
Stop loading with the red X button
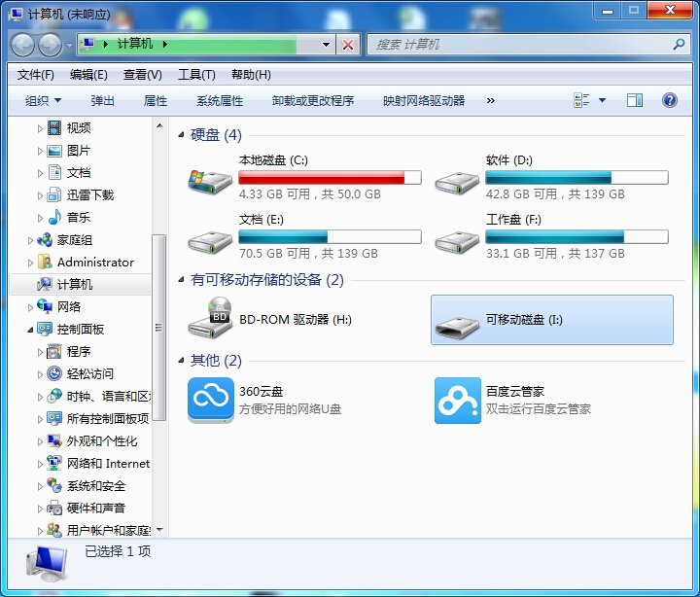tap(349, 45)
